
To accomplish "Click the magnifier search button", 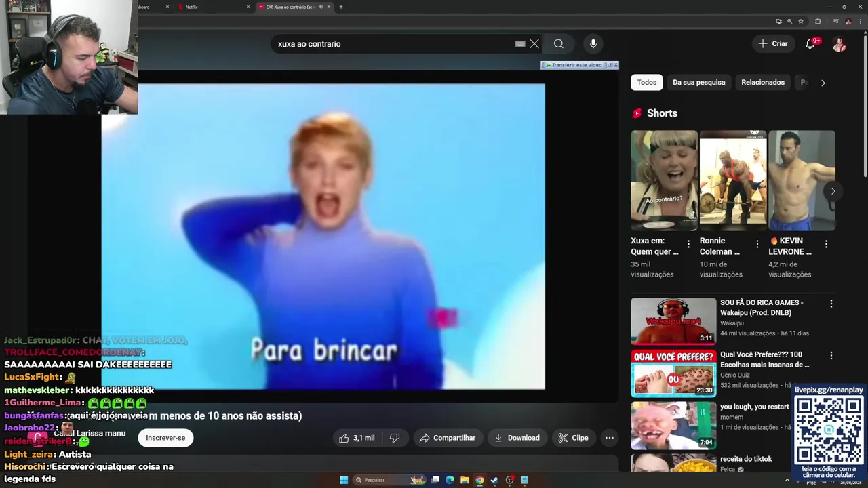I will click(559, 44).
